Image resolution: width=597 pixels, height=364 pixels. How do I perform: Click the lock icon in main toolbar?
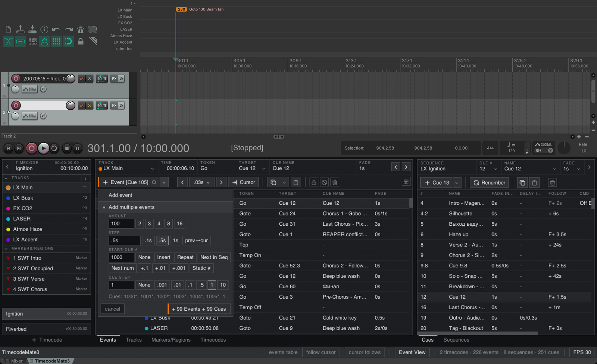click(x=81, y=41)
